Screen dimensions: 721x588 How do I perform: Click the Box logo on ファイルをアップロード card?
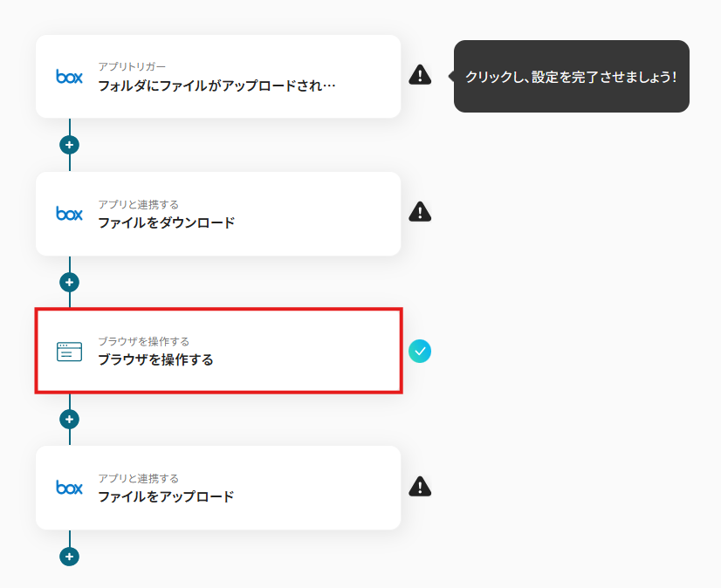[70, 488]
